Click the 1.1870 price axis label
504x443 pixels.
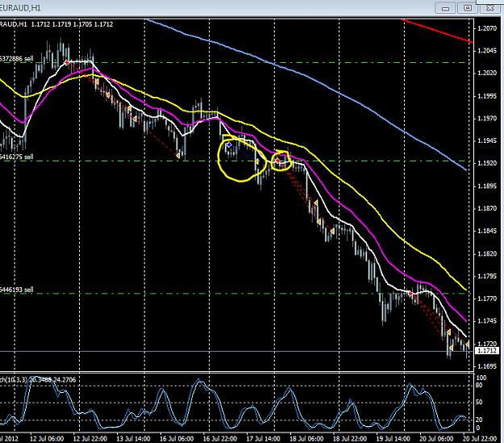487,208
